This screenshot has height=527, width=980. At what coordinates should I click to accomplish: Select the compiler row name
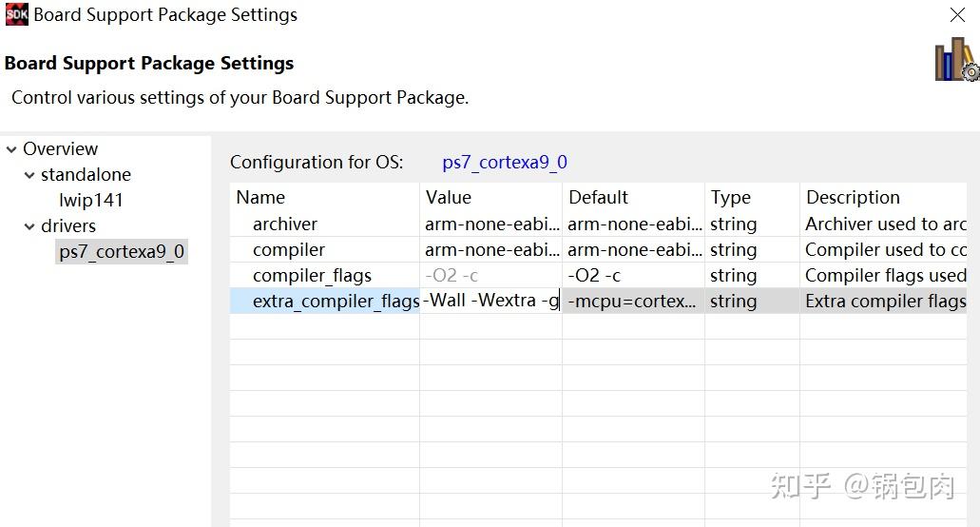pos(288,250)
